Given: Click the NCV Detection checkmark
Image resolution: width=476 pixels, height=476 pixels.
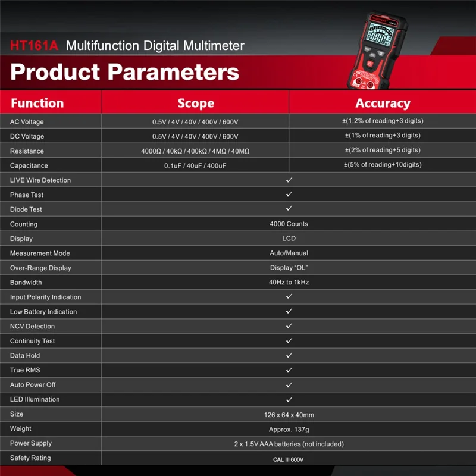Looking at the screenshot, I should pyautogui.click(x=289, y=326).
